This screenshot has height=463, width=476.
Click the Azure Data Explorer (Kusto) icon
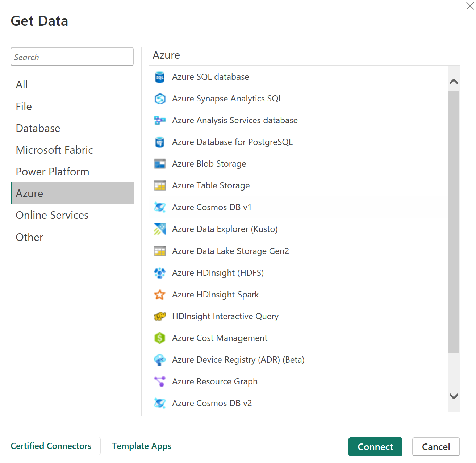click(160, 229)
